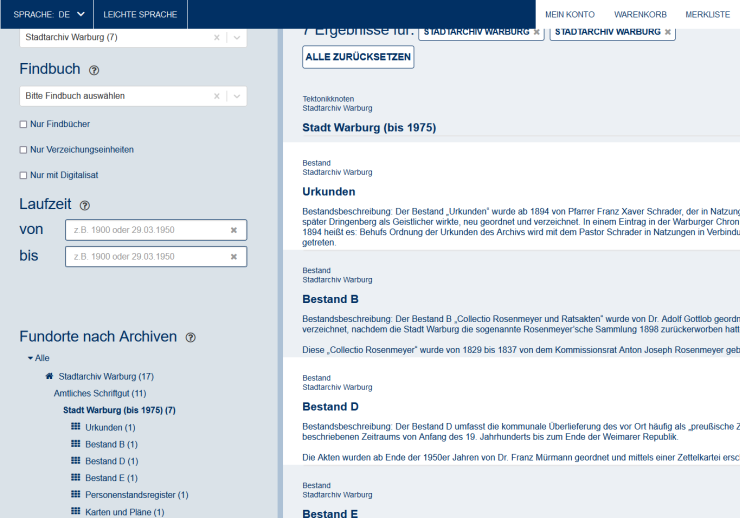Enable Nur Verzeichungseinheiten checkbox
The height and width of the screenshot is (518, 740).
23,150
